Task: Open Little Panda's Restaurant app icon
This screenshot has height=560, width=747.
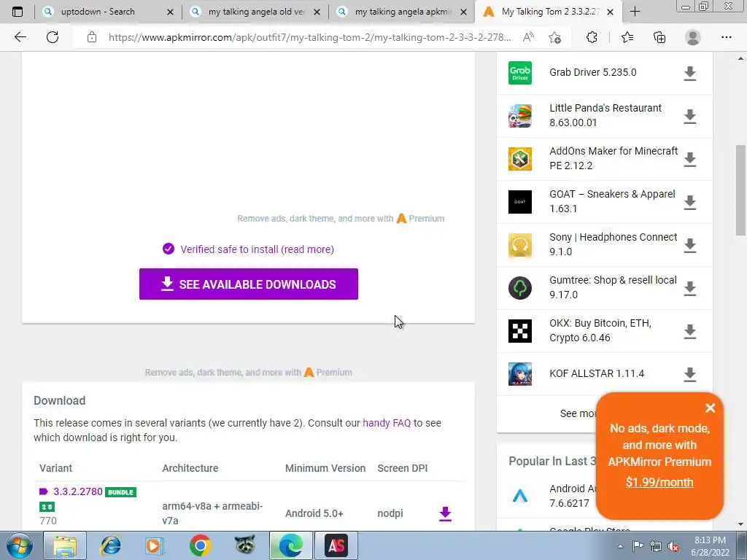Action: coord(519,116)
